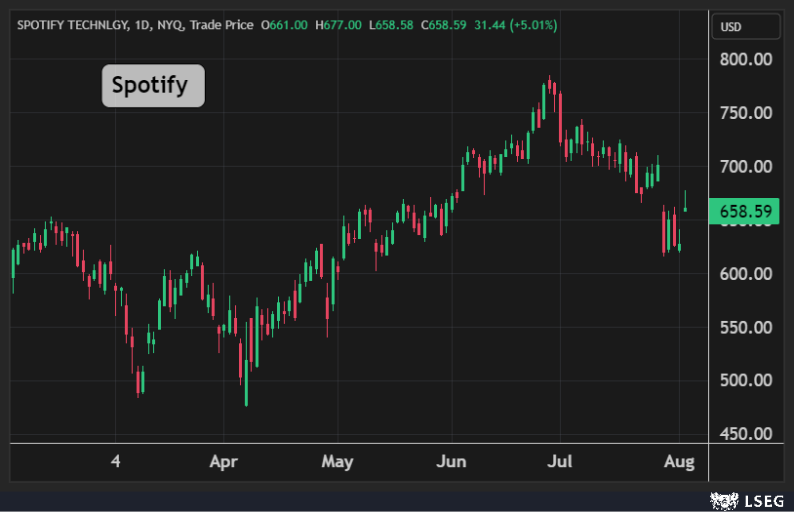Select the May marker on time axis
794x512 pixels.
(338, 462)
